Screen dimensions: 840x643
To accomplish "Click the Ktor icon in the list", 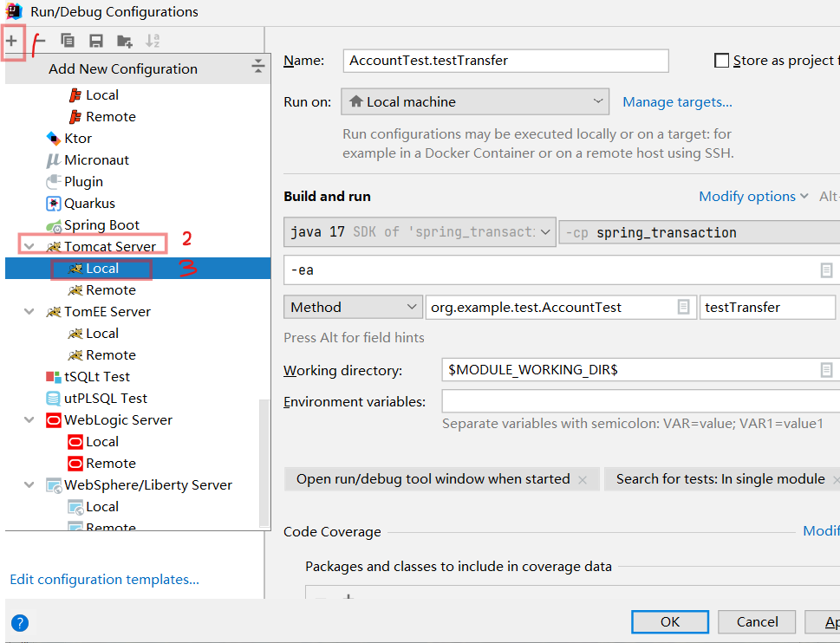I will [x=53, y=138].
